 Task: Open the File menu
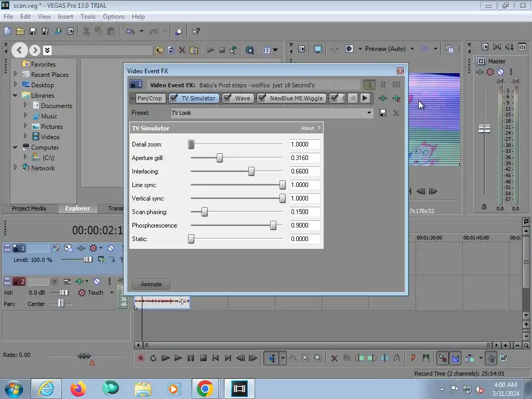(8, 16)
